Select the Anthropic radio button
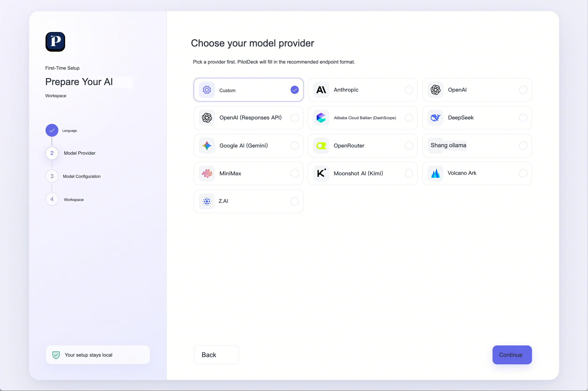The image size is (588, 391). [409, 90]
